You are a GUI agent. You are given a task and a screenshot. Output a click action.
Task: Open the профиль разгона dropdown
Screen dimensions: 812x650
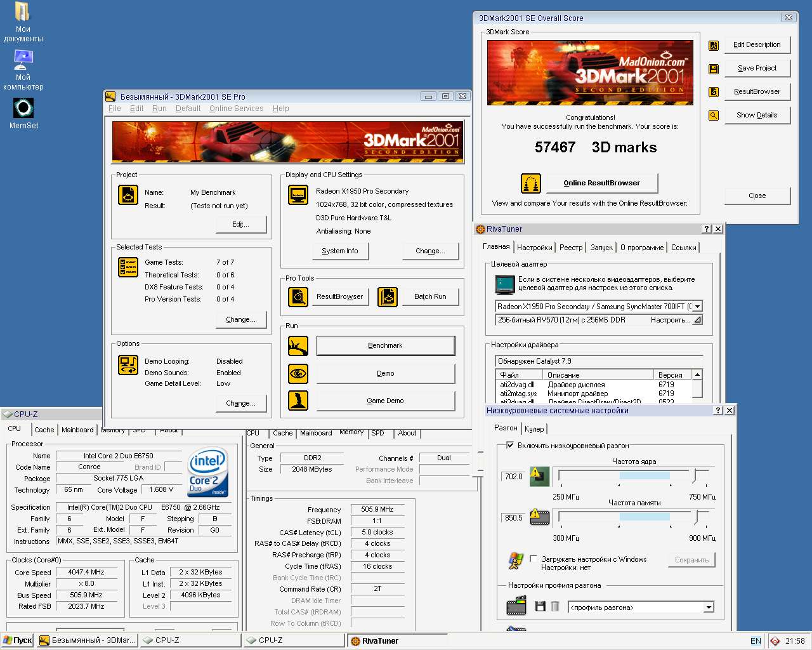pyautogui.click(x=709, y=607)
